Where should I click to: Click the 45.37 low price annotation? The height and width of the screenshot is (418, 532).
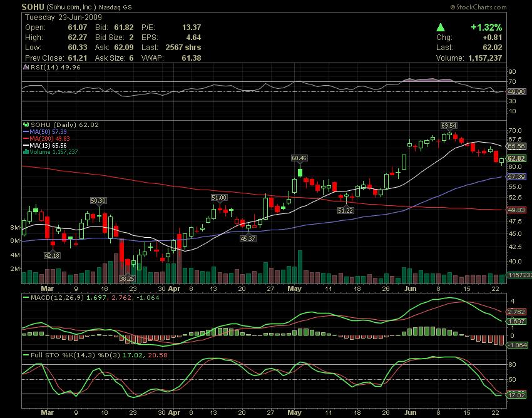[248, 239]
